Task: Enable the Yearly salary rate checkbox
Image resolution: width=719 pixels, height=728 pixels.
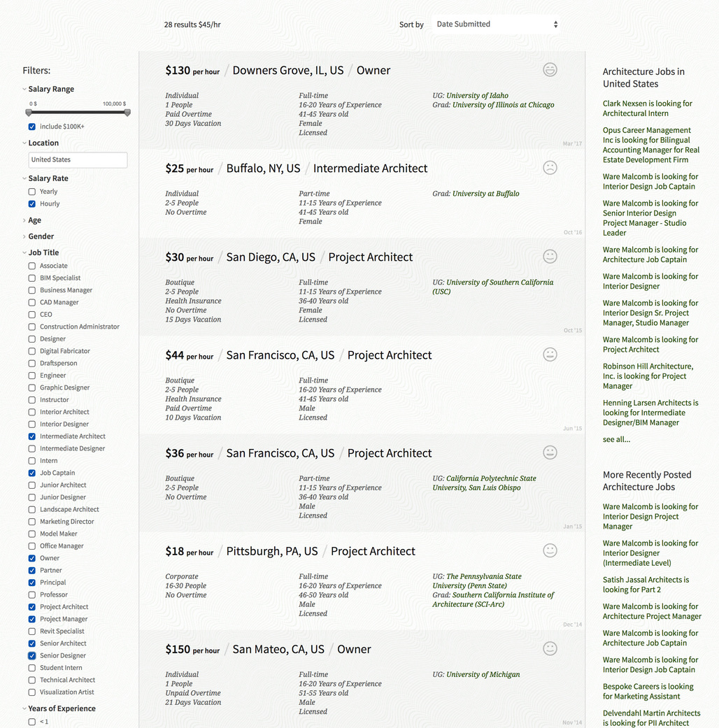Action: point(32,192)
